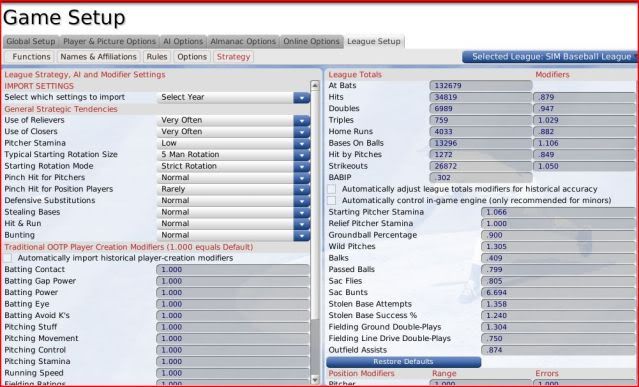Click scrollbar up arrow in strategy panel
Image resolution: width=639 pixels, height=387 pixels.
[315, 85]
